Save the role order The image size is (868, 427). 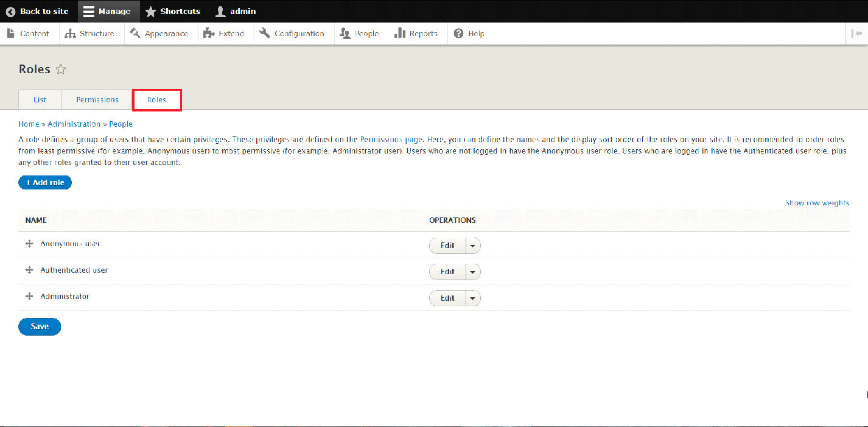(40, 326)
